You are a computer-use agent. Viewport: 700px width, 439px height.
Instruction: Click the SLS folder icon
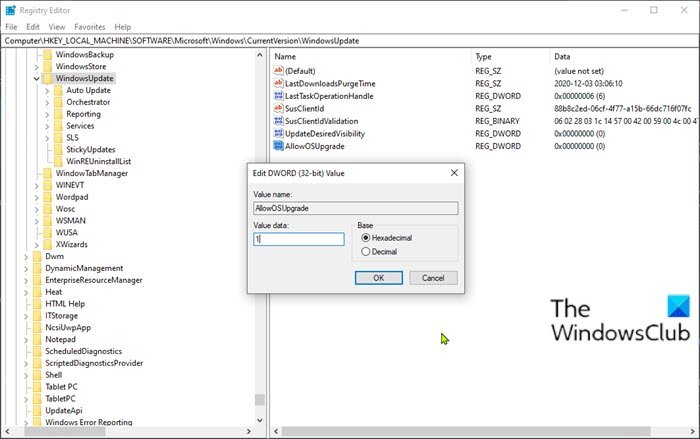(x=58, y=138)
